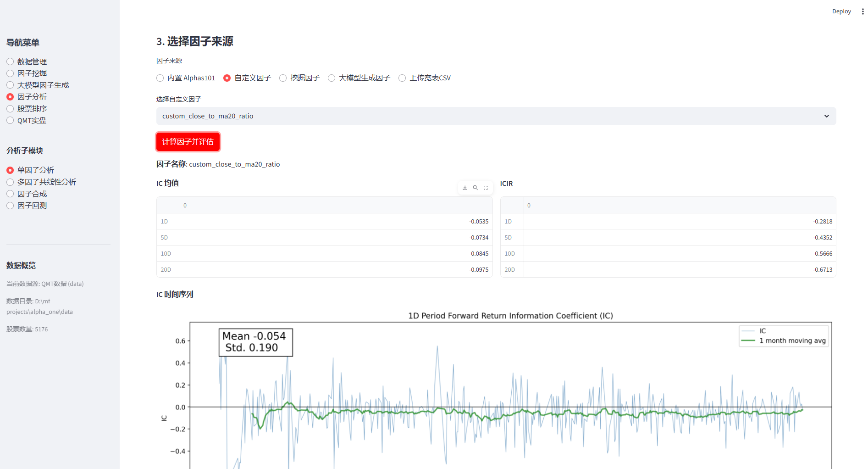Viewport: 868px width, 469px height.
Task: Click the table search magnifier icon
Action: (x=475, y=188)
